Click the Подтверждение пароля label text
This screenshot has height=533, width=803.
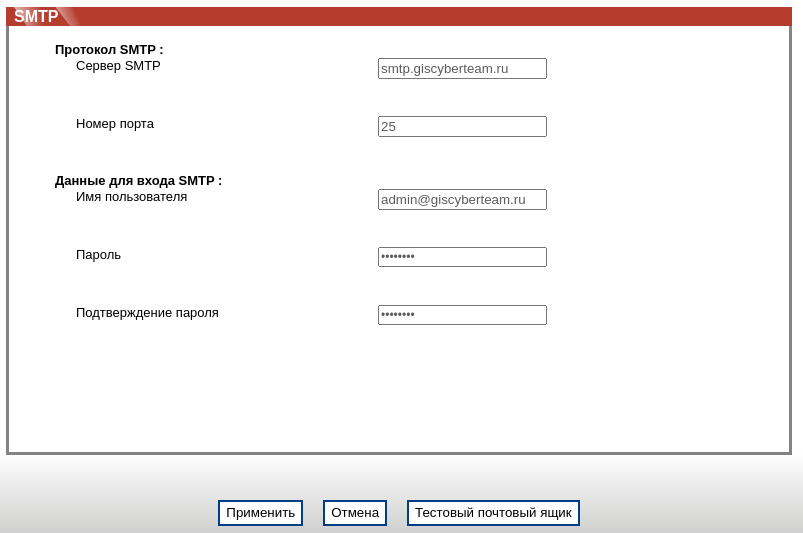click(x=147, y=313)
